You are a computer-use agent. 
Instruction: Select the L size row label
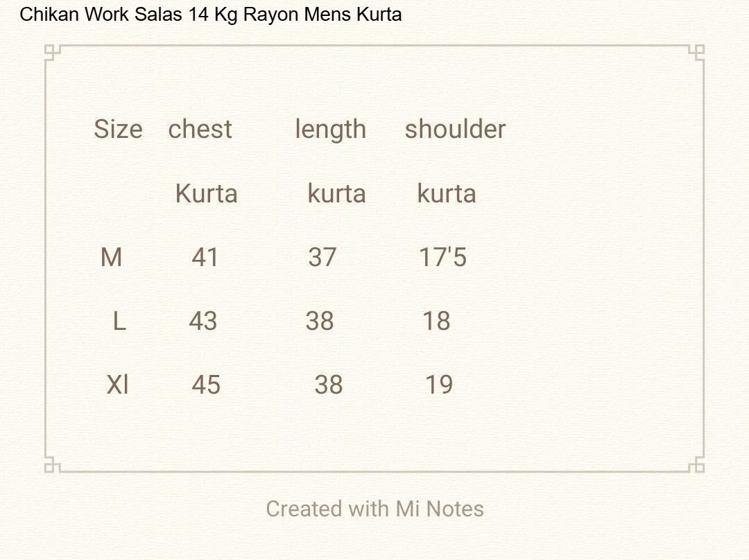(119, 322)
